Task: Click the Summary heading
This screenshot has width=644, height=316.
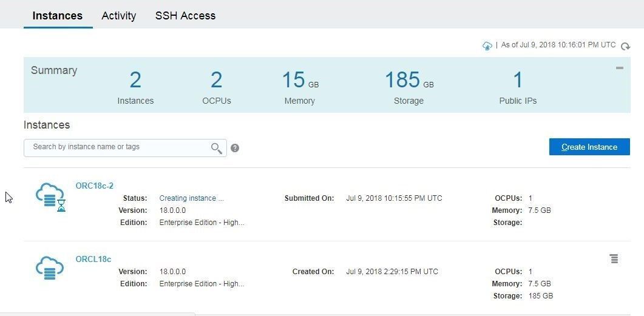Action: [54, 70]
